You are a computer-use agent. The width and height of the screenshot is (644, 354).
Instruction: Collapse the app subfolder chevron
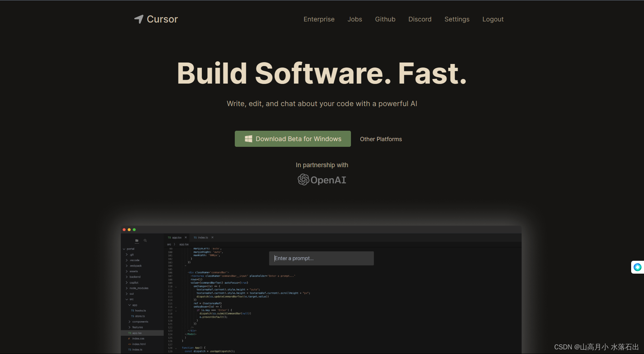click(129, 305)
